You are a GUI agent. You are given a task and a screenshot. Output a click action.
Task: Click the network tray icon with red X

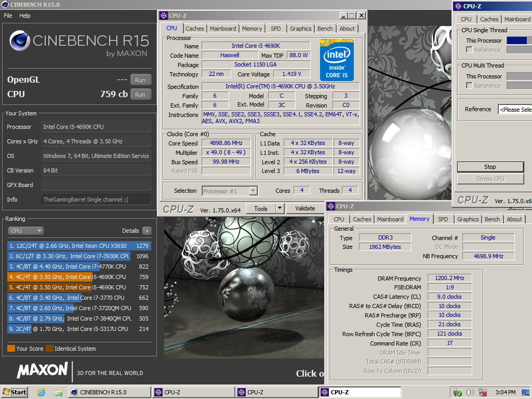pyautogui.click(x=483, y=393)
